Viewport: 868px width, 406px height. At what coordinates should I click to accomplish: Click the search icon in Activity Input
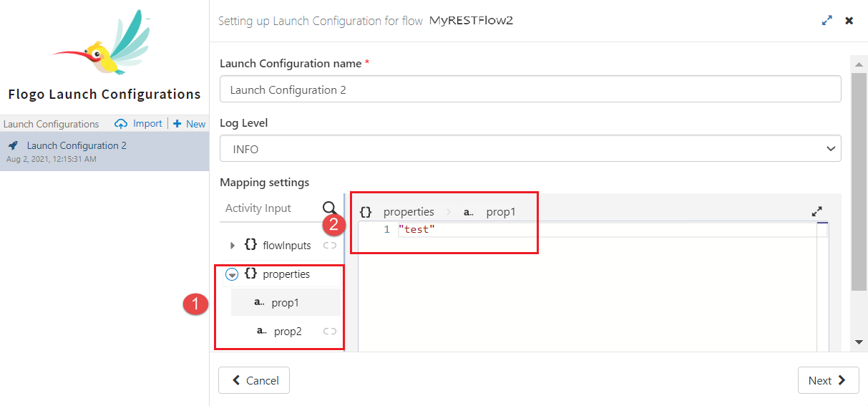coord(329,208)
